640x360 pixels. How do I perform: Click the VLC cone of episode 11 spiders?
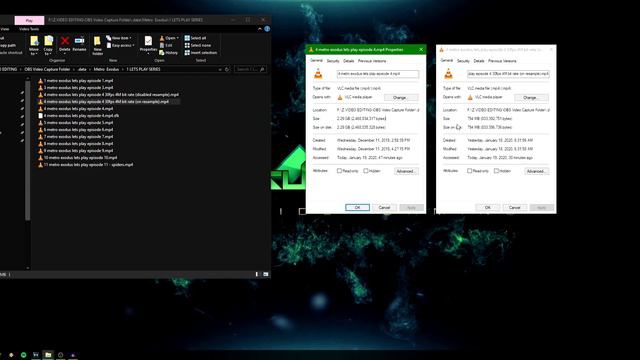coord(40,165)
